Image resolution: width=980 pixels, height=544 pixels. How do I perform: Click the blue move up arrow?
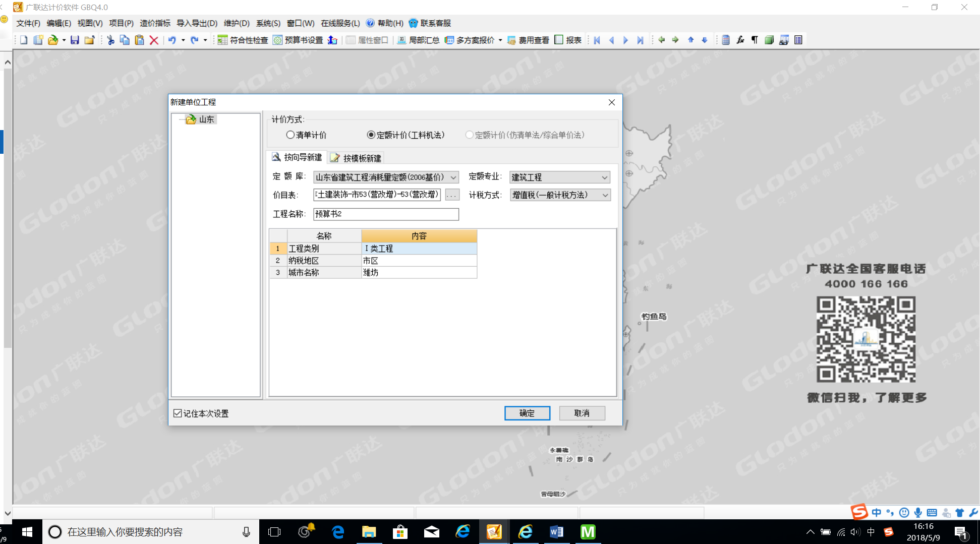tap(690, 40)
